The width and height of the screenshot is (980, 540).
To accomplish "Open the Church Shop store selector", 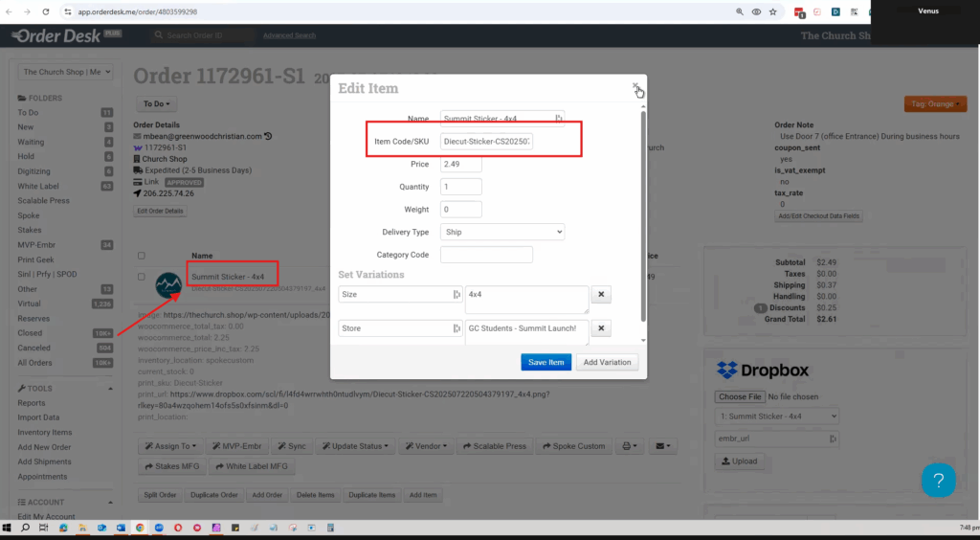I will coord(66,72).
